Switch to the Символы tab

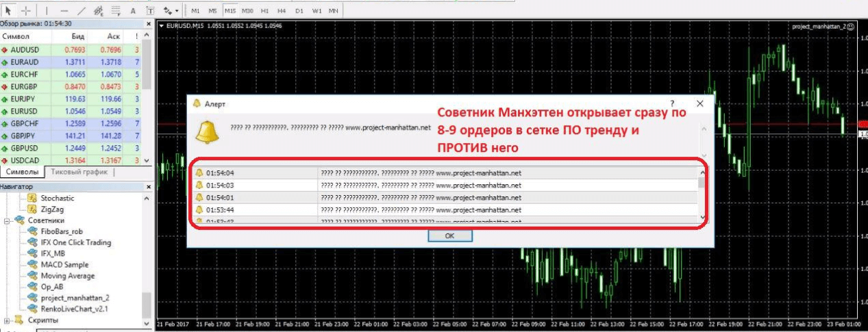(x=21, y=172)
